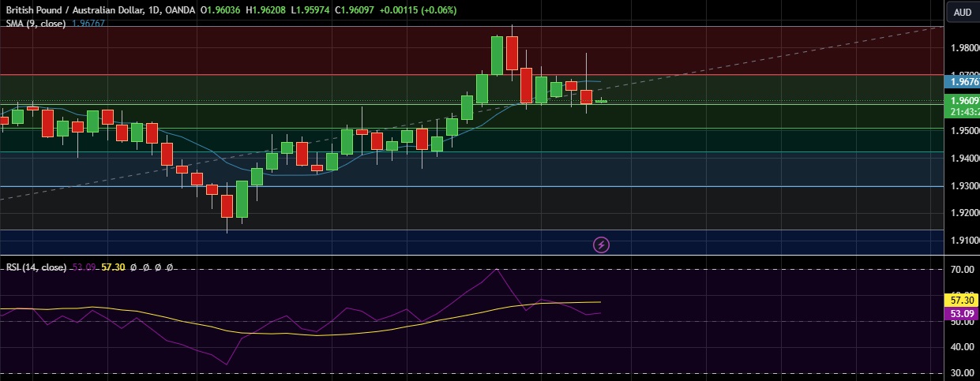Viewport: 980px width, 381px height.
Task: Select the RSI (14, close) indicator label
Action: tap(36, 267)
